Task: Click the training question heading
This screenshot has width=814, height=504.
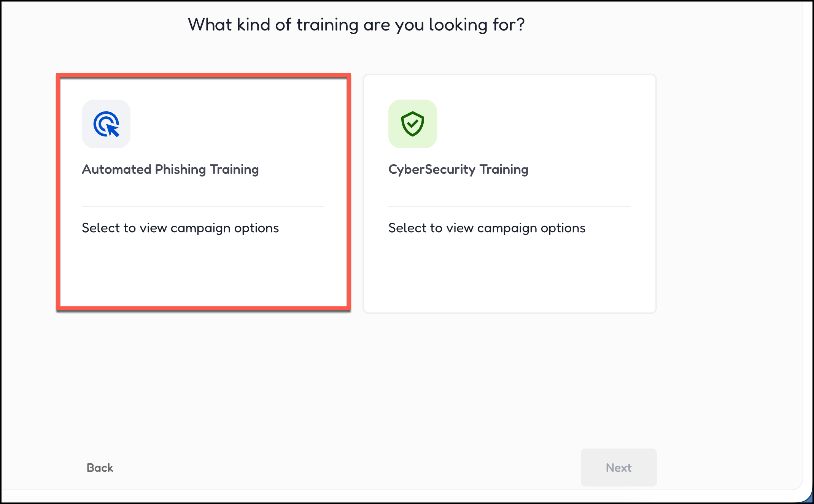Action: [356, 25]
